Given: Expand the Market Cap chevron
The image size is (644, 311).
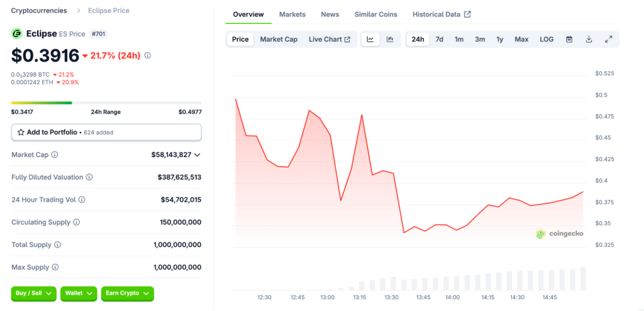Looking at the screenshot, I should point(197,155).
